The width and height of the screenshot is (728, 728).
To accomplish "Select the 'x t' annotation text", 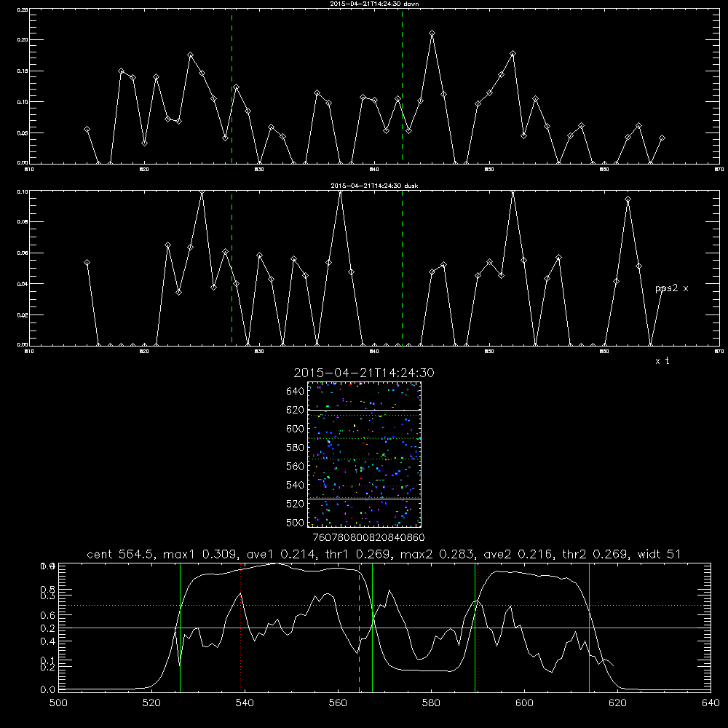I will point(662,361).
